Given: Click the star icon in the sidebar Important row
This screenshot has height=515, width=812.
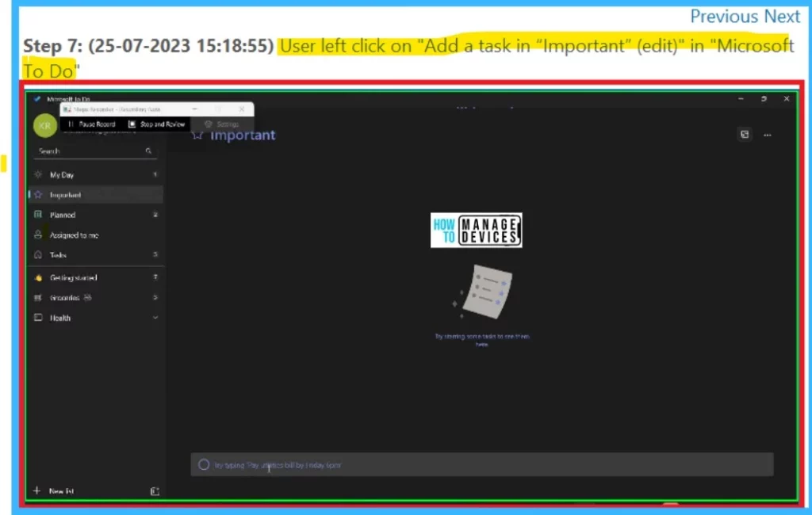Looking at the screenshot, I should 38,195.
